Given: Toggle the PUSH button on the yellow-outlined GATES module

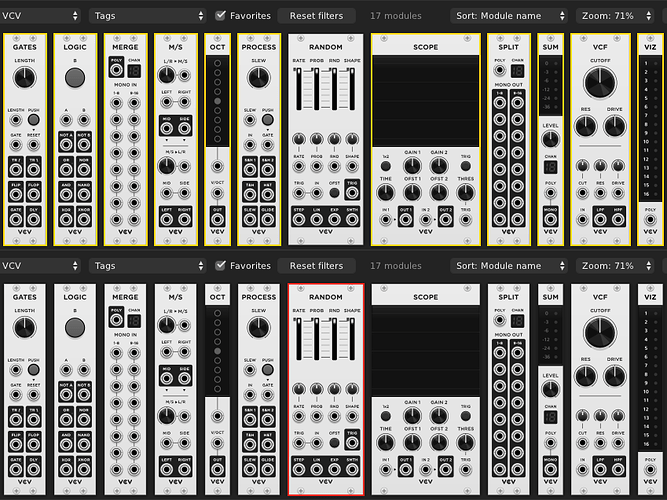Looking at the screenshot, I should pyautogui.click(x=34, y=120).
